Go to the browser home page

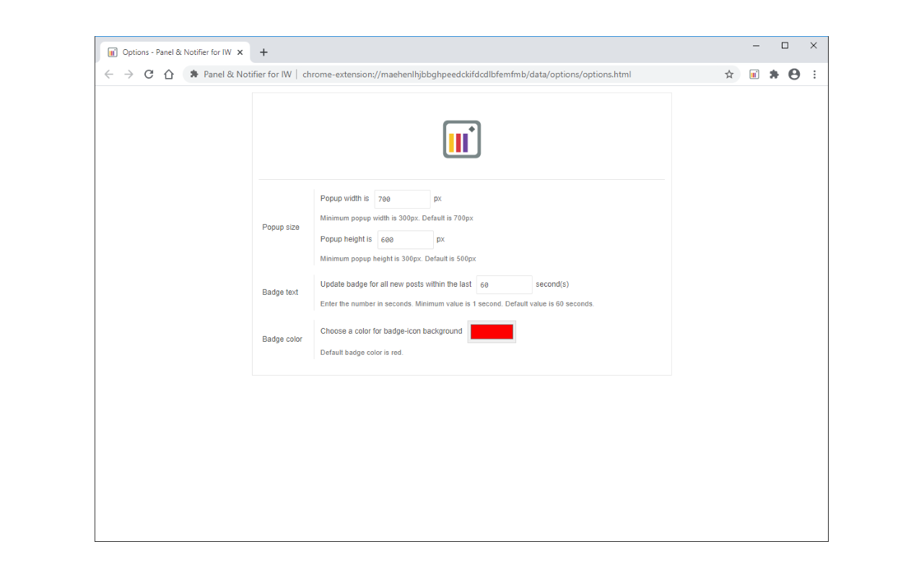[x=169, y=74]
